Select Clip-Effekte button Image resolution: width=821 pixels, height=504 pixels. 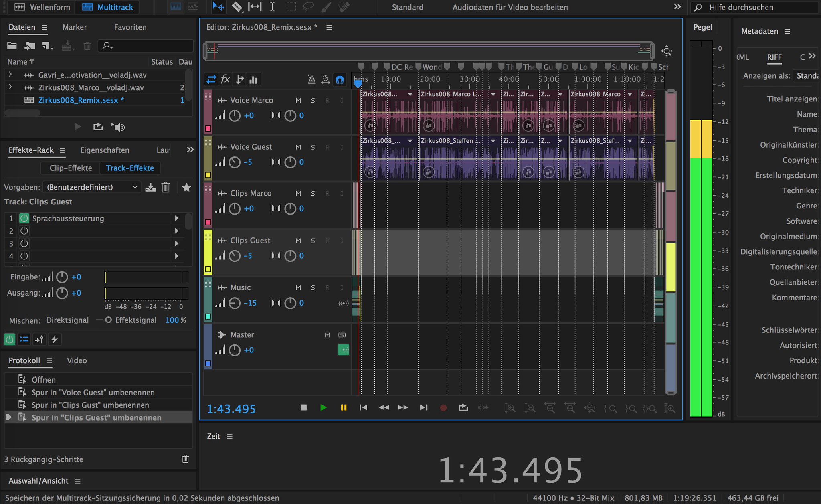pyautogui.click(x=71, y=168)
